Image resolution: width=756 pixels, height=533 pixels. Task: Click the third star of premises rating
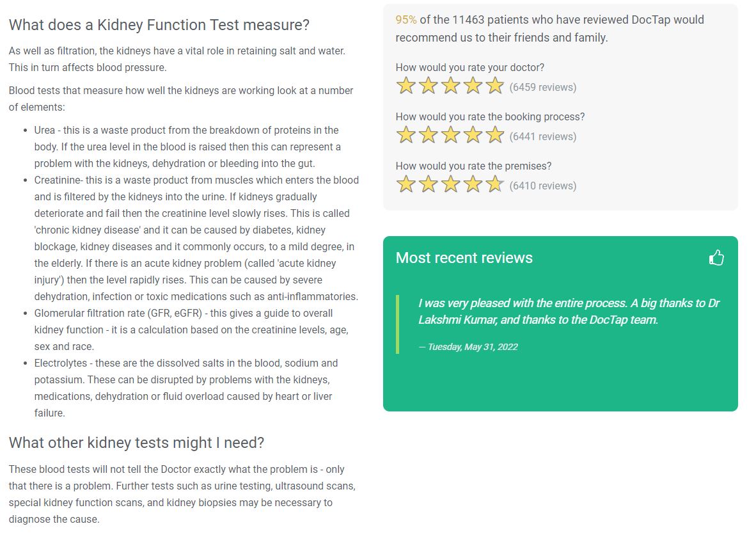coord(450,184)
